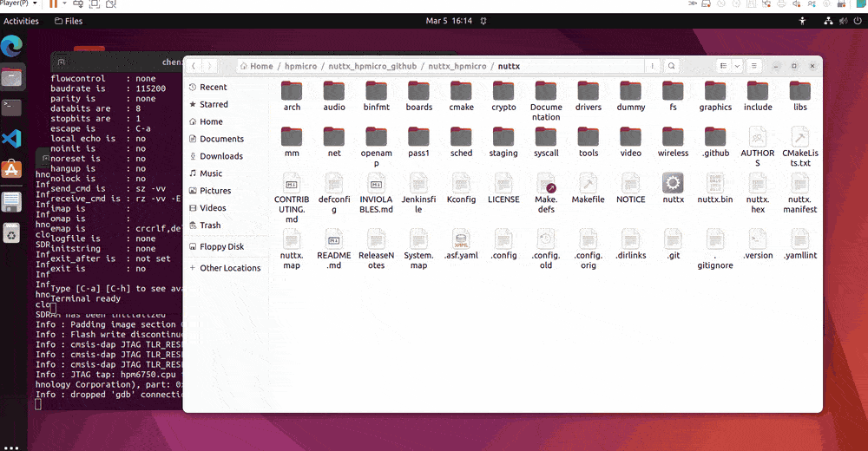
Task: Select the nuttx.bin binary file icon
Action: click(x=715, y=183)
